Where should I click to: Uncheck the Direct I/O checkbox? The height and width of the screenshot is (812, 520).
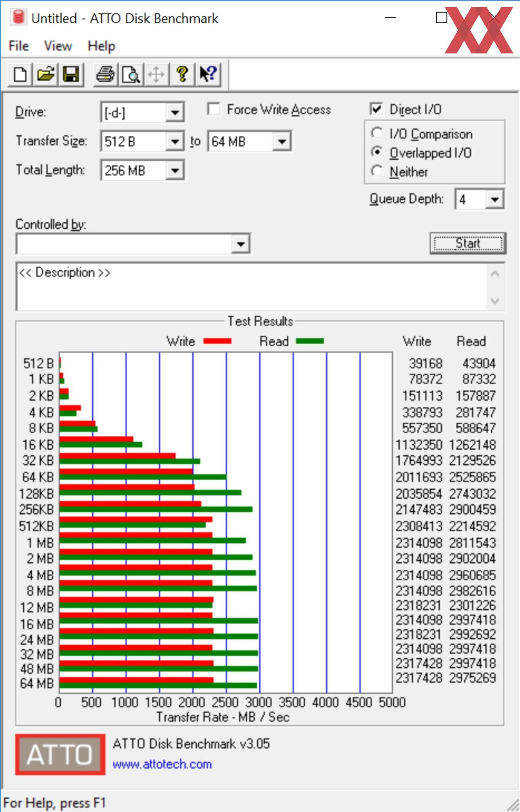[x=376, y=109]
